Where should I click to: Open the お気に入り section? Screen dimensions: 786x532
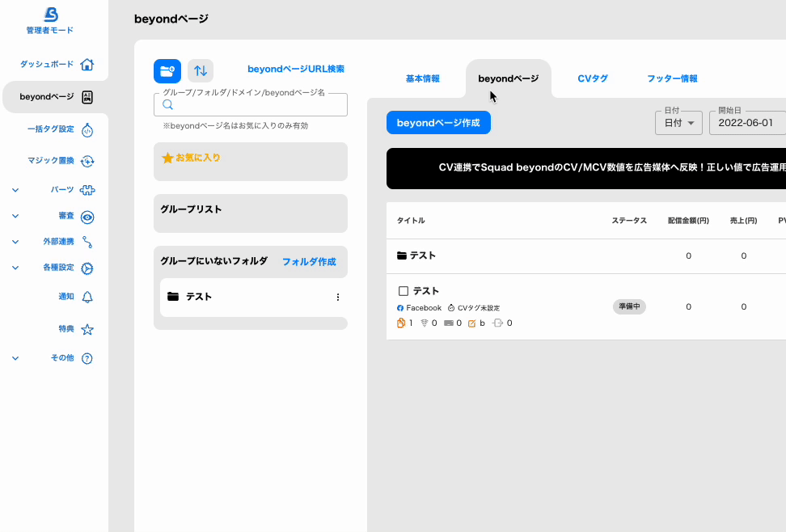pyautogui.click(x=251, y=162)
